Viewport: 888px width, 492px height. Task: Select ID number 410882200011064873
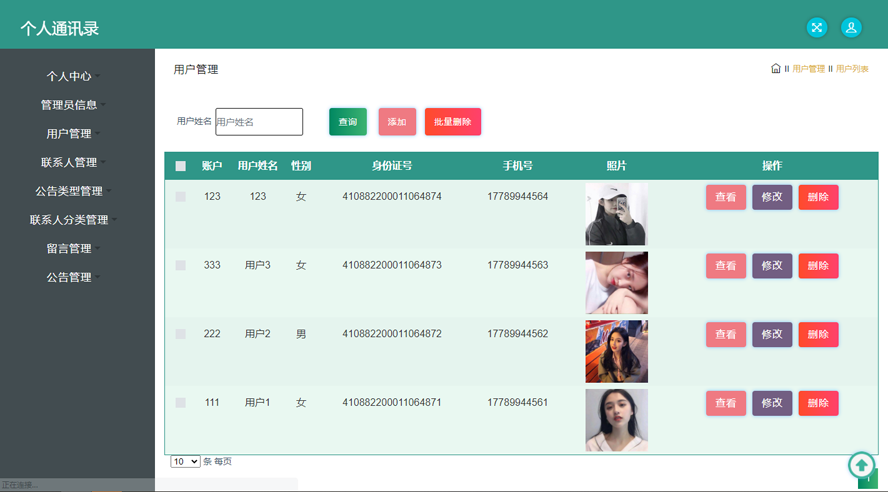tap(392, 265)
